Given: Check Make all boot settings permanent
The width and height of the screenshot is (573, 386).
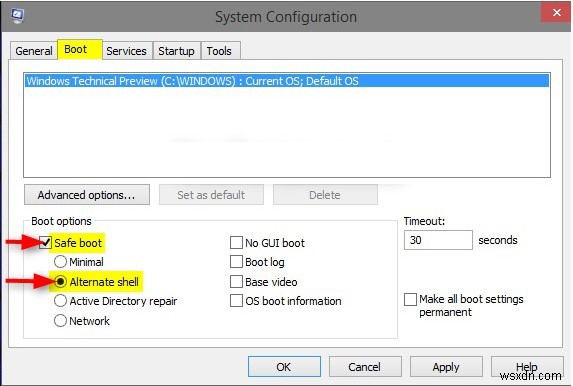Looking at the screenshot, I should (410, 299).
